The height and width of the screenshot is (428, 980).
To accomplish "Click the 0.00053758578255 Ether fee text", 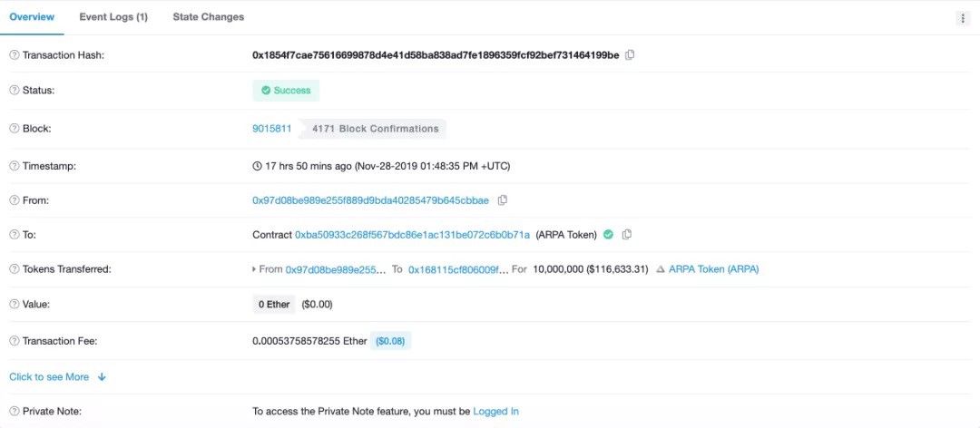I will [x=309, y=341].
